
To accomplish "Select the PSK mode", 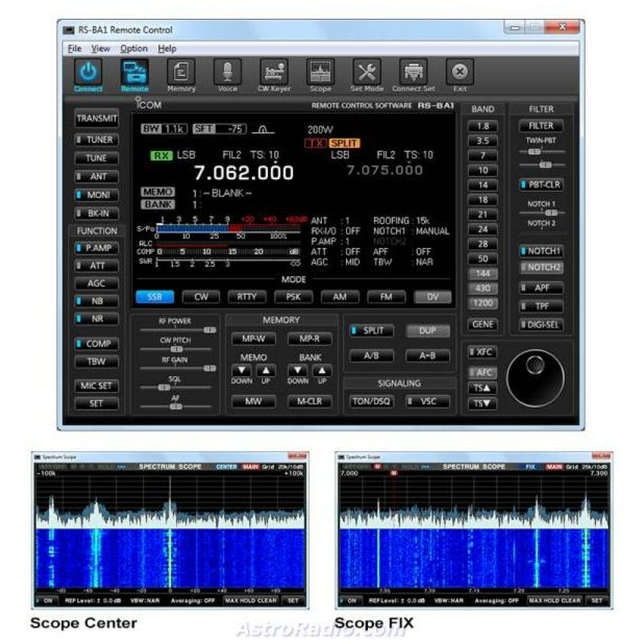I will [293, 297].
